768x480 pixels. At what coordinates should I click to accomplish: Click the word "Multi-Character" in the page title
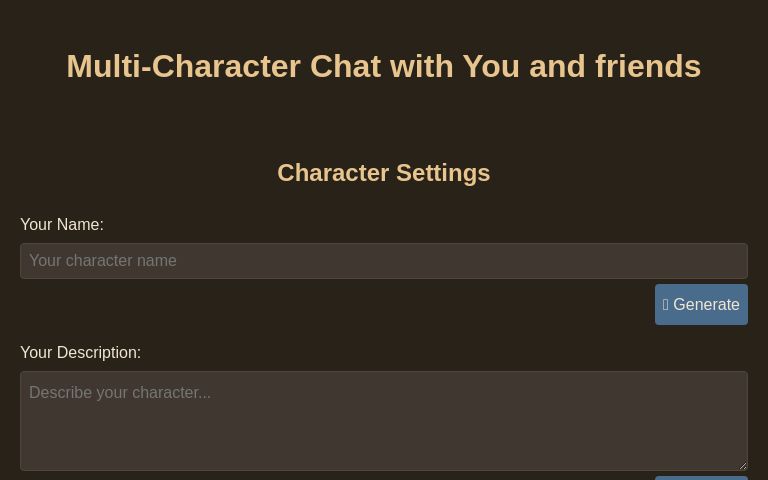tap(183, 67)
